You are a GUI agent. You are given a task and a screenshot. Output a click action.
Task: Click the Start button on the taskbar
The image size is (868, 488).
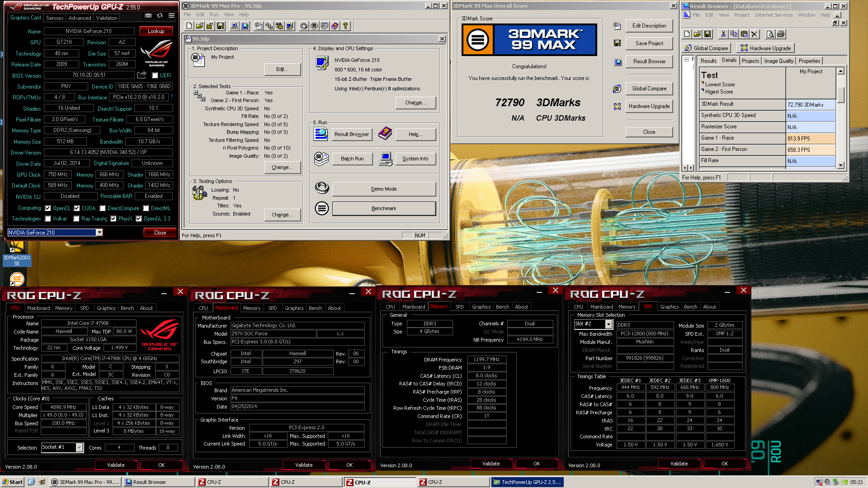[13, 482]
